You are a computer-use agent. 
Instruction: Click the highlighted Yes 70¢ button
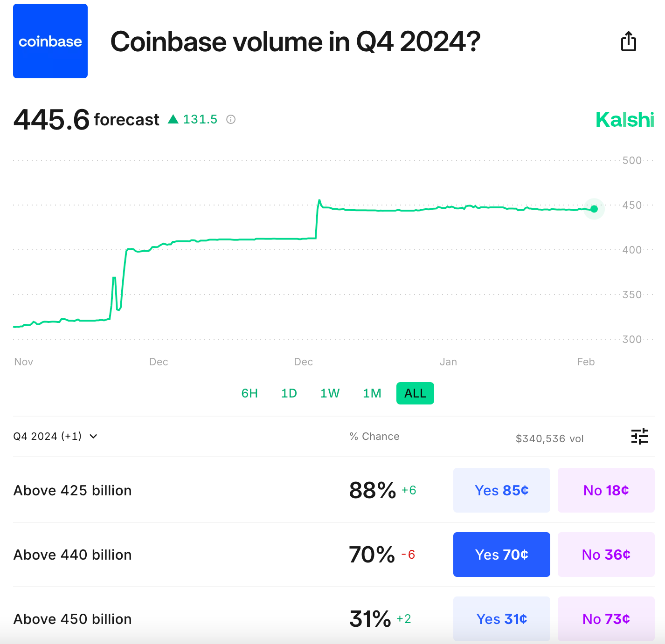(x=501, y=555)
